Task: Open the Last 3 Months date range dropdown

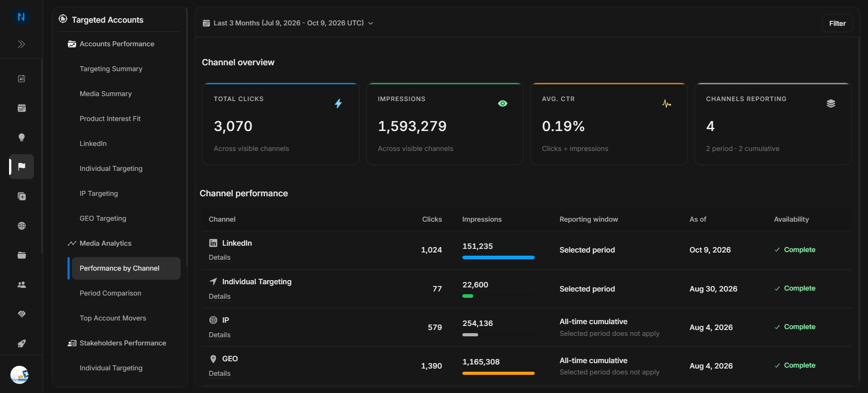Action: [x=288, y=23]
